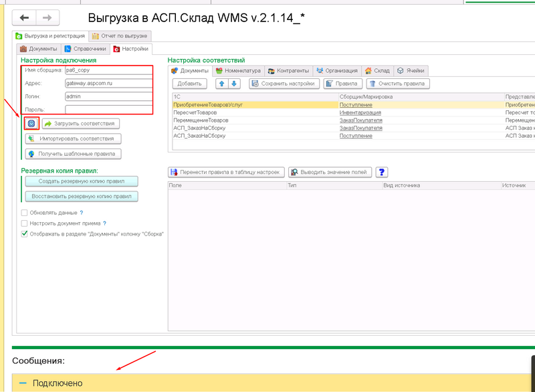Collapse the Подключено message entry
This screenshot has height=392, width=535.
pyautogui.click(x=23, y=383)
